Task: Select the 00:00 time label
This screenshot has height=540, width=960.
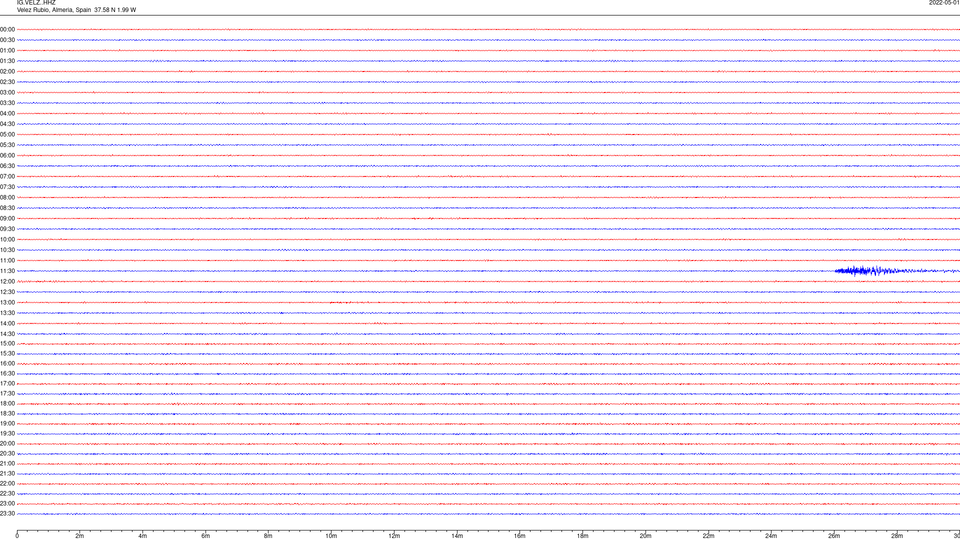Action: pyautogui.click(x=7, y=29)
